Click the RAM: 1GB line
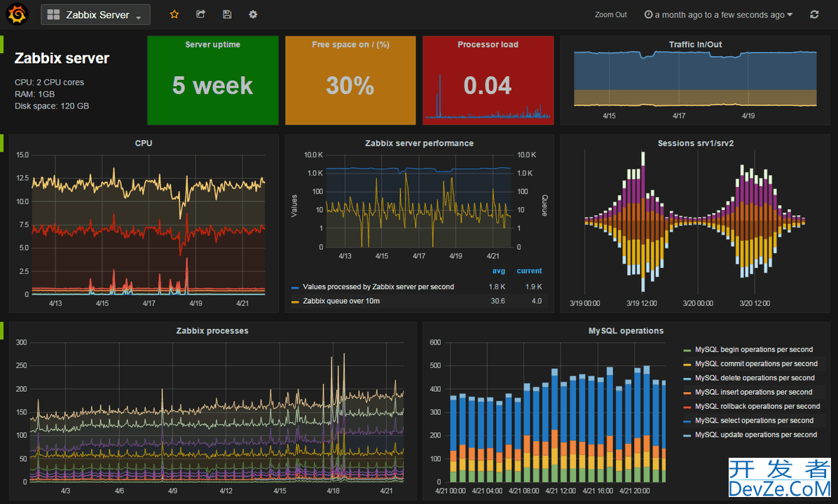Screen dimensions: 838x504 coord(35,94)
